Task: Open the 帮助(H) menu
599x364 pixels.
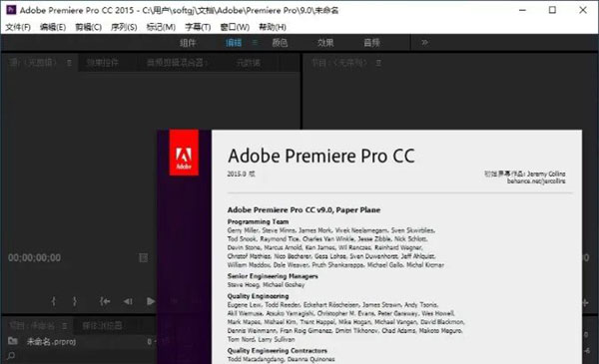Action: (x=273, y=27)
